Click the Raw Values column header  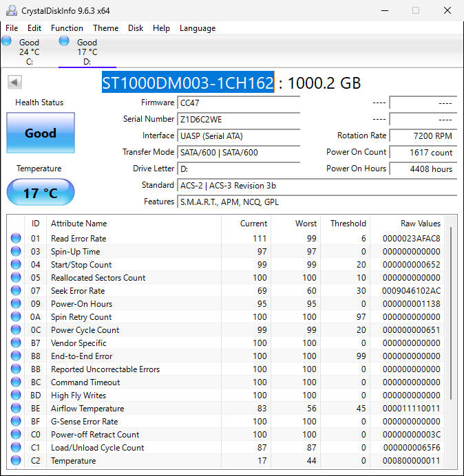coord(420,224)
